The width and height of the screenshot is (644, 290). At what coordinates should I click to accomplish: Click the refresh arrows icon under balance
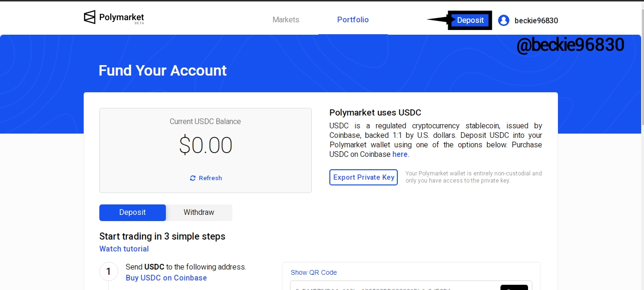192,178
